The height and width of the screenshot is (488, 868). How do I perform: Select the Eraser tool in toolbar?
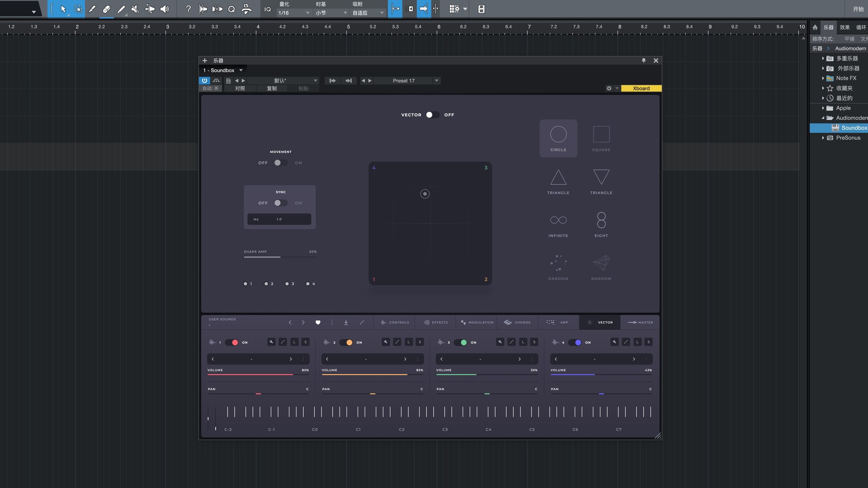[x=107, y=9]
